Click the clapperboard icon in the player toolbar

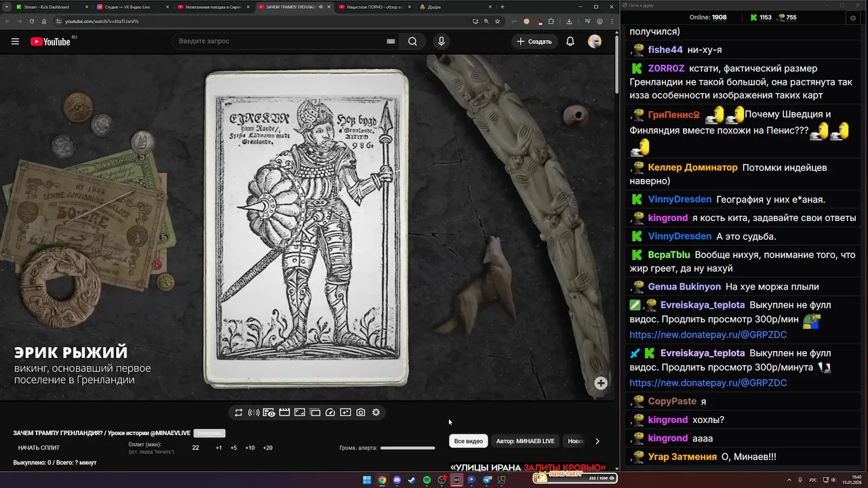pos(284,412)
